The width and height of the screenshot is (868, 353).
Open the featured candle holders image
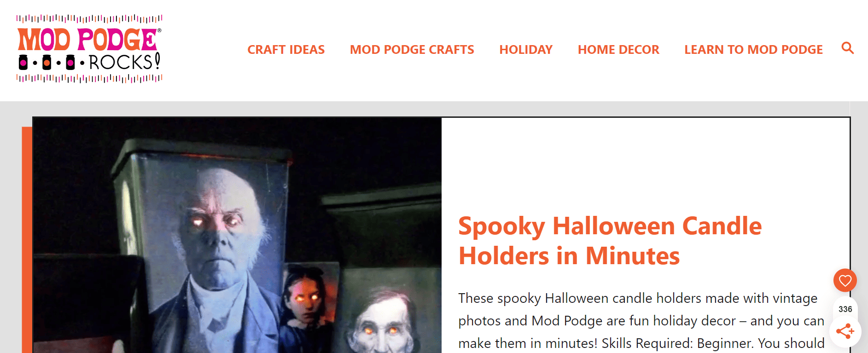coord(237,235)
